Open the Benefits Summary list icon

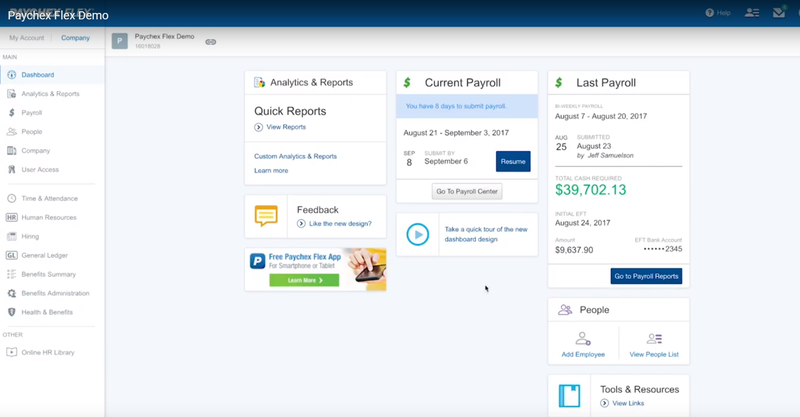coord(11,274)
